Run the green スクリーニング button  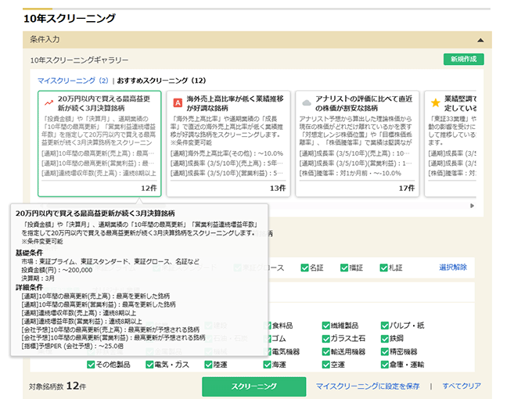point(253,386)
